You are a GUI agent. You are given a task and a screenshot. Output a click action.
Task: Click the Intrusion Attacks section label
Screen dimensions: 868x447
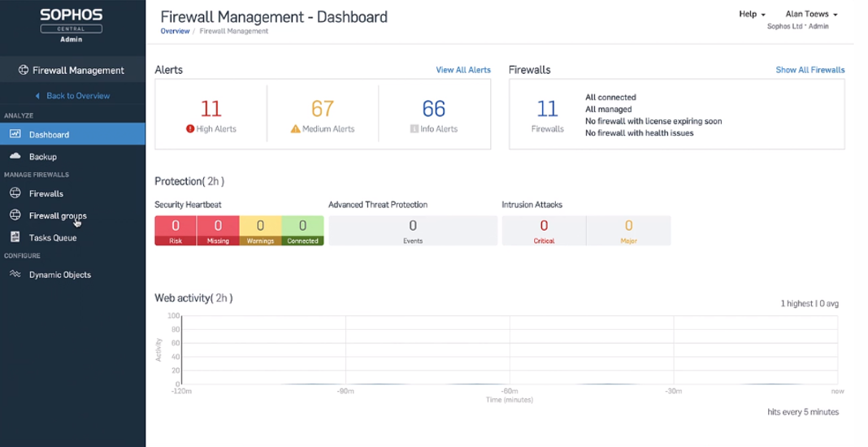click(x=532, y=204)
